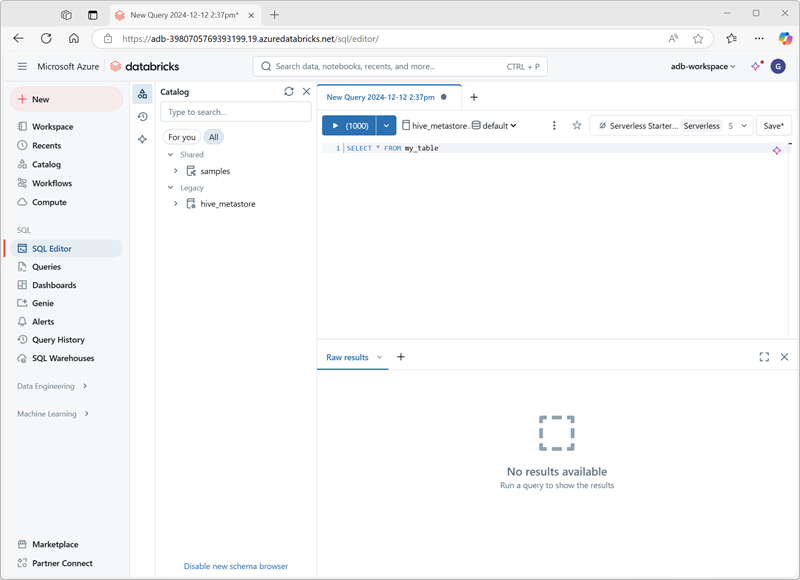Image resolution: width=800 pixels, height=580 pixels.
Task: Expand the samples catalog
Action: [176, 171]
